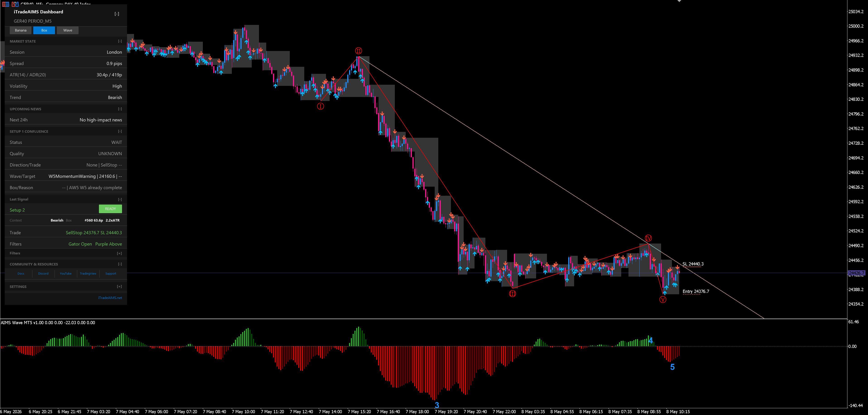This screenshot has width=868, height=415.
Task: Visit the iTradeAIMS.net link
Action: click(110, 298)
